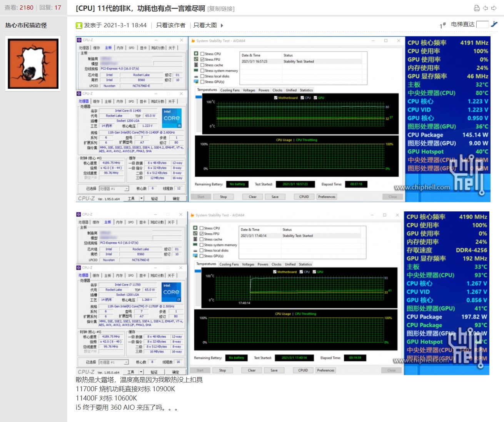504x422 pixels.
Task: Click the user avatar picture under 热心市民描边怪
Action: pyautogui.click(x=33, y=64)
